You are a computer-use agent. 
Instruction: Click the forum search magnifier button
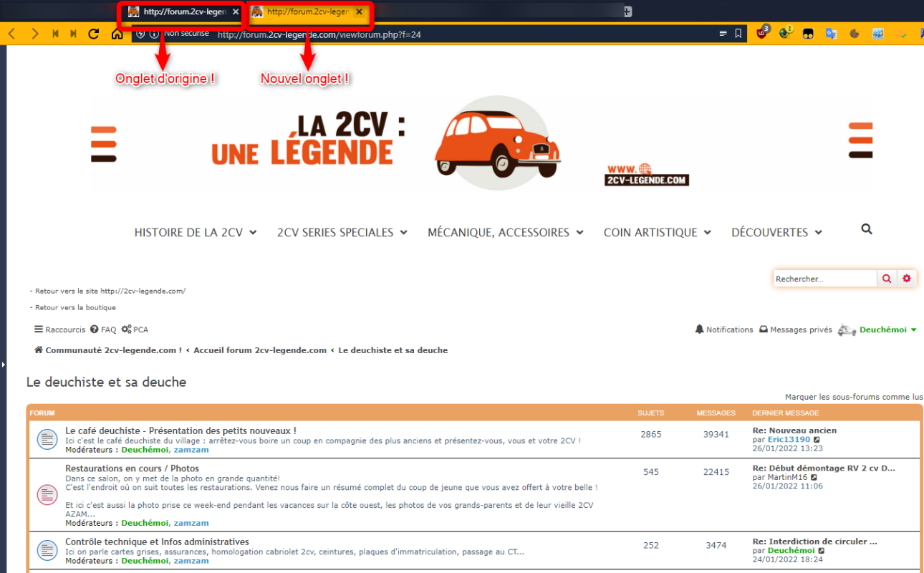click(887, 279)
